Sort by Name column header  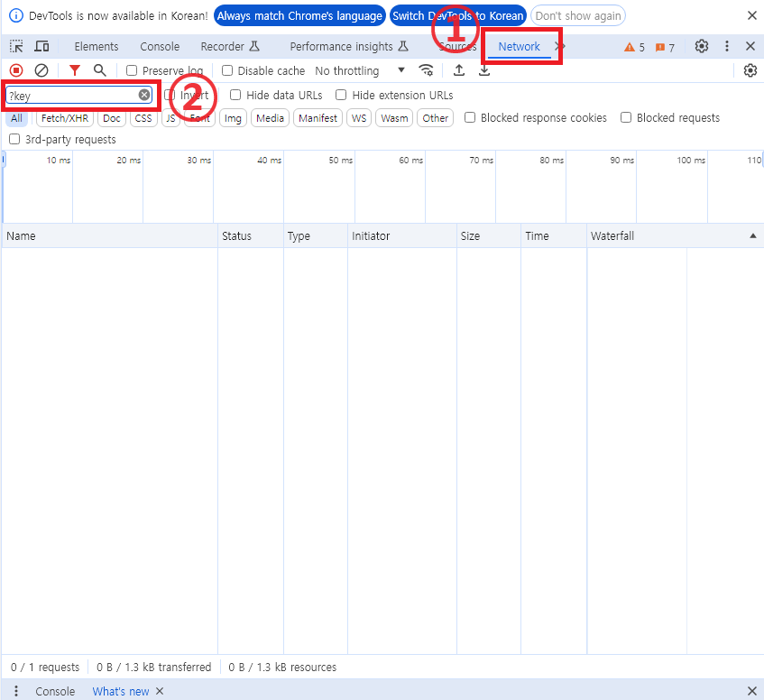(110, 235)
